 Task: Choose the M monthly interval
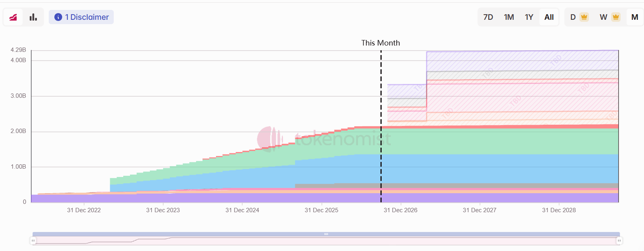pos(634,17)
